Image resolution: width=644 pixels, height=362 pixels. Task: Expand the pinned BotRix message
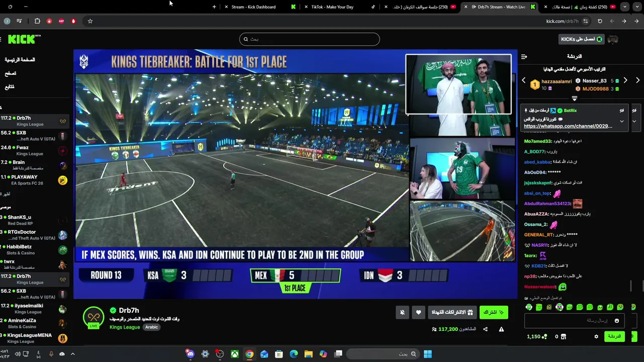click(x=622, y=121)
